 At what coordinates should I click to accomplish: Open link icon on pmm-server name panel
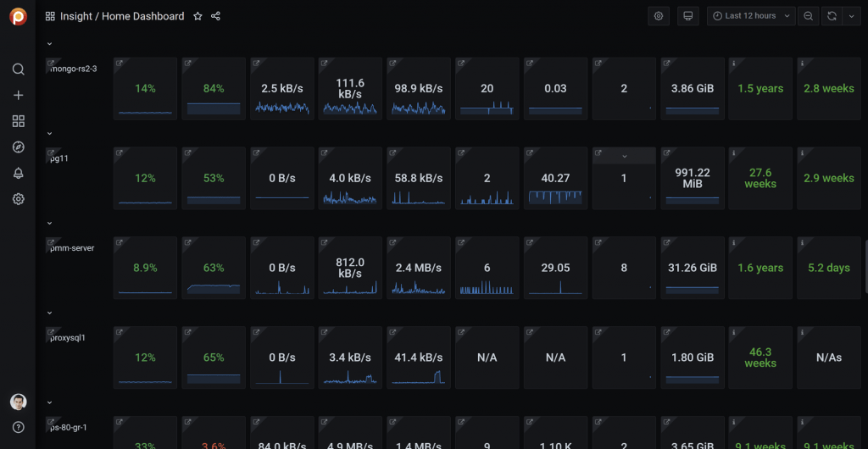(50, 242)
